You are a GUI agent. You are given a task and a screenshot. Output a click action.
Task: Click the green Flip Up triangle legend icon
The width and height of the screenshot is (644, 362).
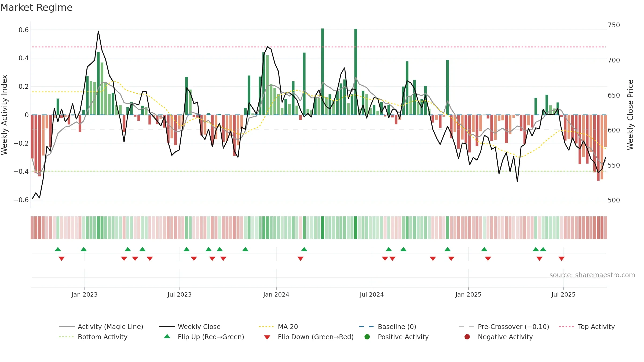167,336
